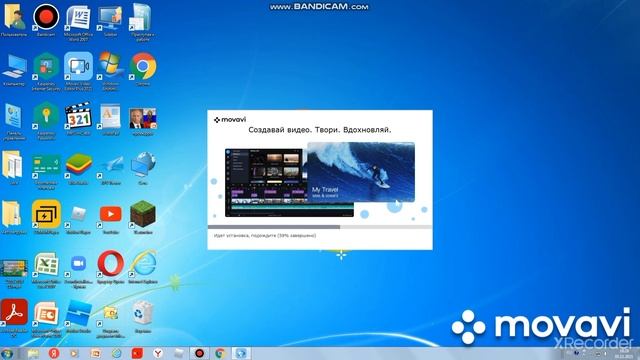Open File Explorer from the taskbar
The width and height of the screenshot is (640, 360).
tap(33, 353)
